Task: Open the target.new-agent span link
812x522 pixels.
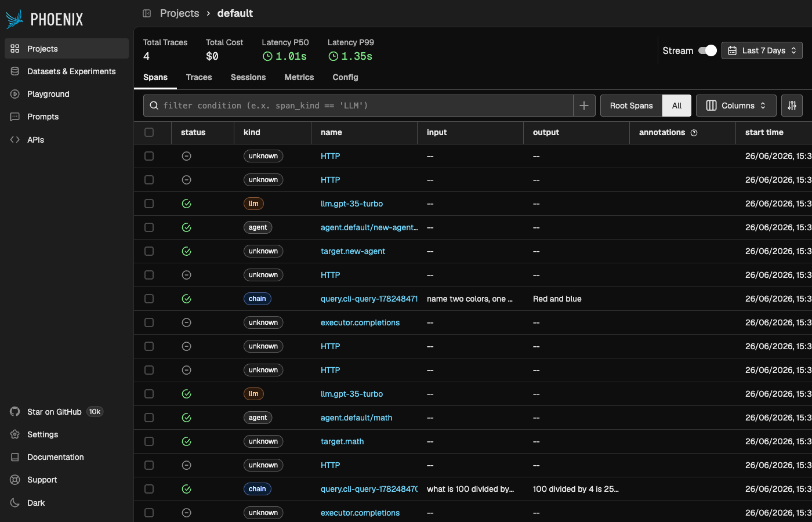Action: coord(353,251)
